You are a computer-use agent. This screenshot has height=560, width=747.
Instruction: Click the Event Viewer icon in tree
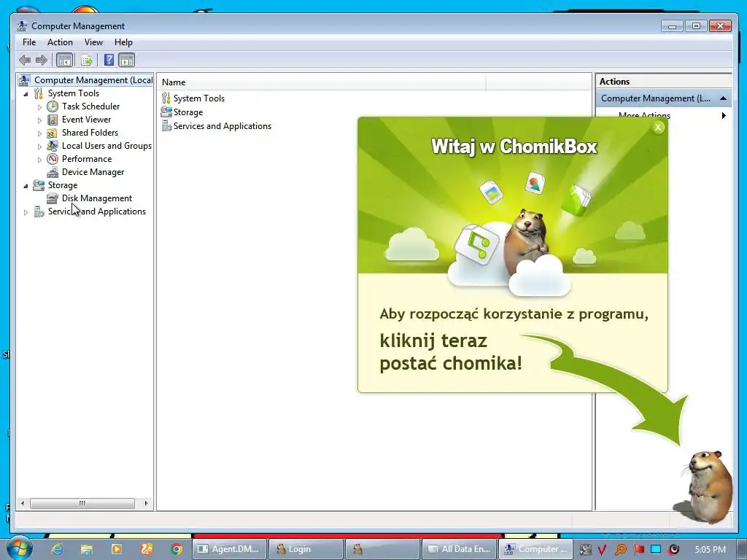click(x=53, y=120)
